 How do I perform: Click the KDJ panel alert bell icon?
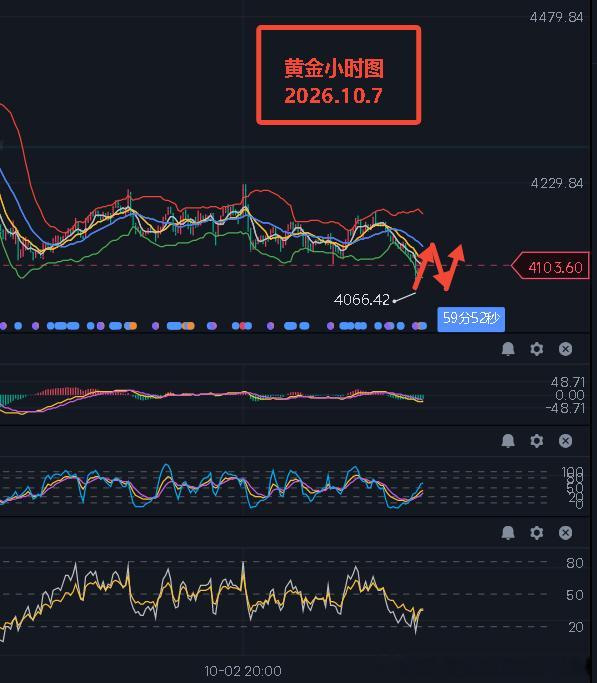click(508, 441)
